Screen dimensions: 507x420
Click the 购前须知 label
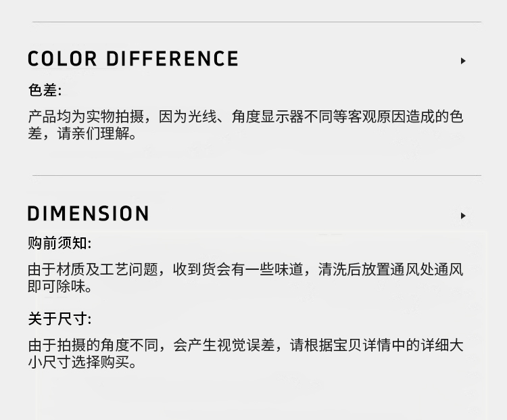pyautogui.click(x=59, y=243)
